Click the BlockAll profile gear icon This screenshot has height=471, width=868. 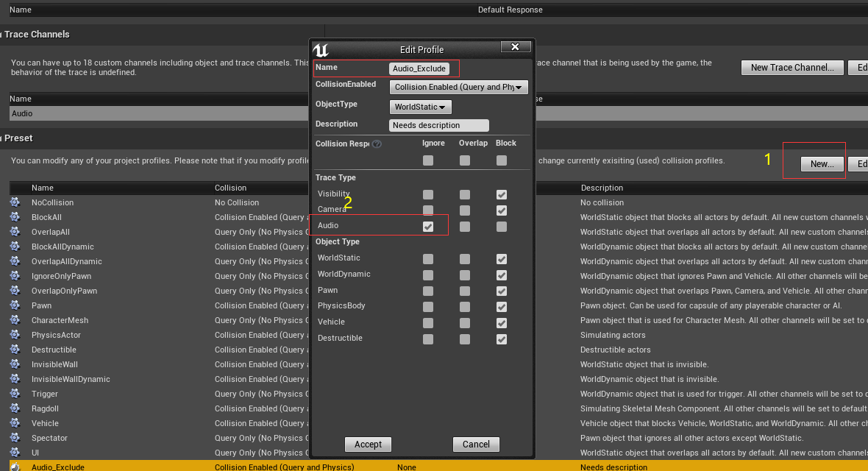coord(15,217)
